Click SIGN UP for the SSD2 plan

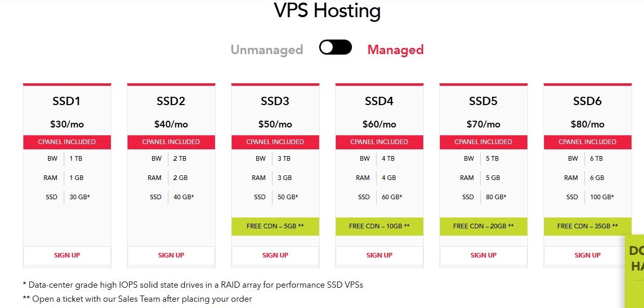(171, 255)
